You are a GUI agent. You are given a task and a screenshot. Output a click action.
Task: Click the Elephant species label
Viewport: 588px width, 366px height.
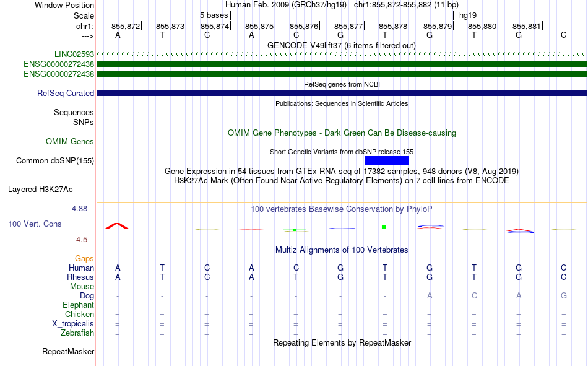pos(78,305)
